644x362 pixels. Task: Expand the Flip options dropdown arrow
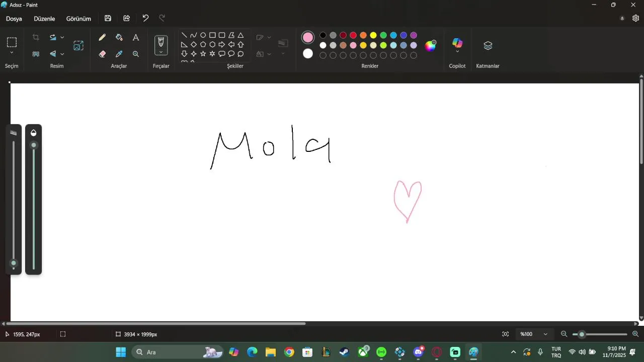62,54
